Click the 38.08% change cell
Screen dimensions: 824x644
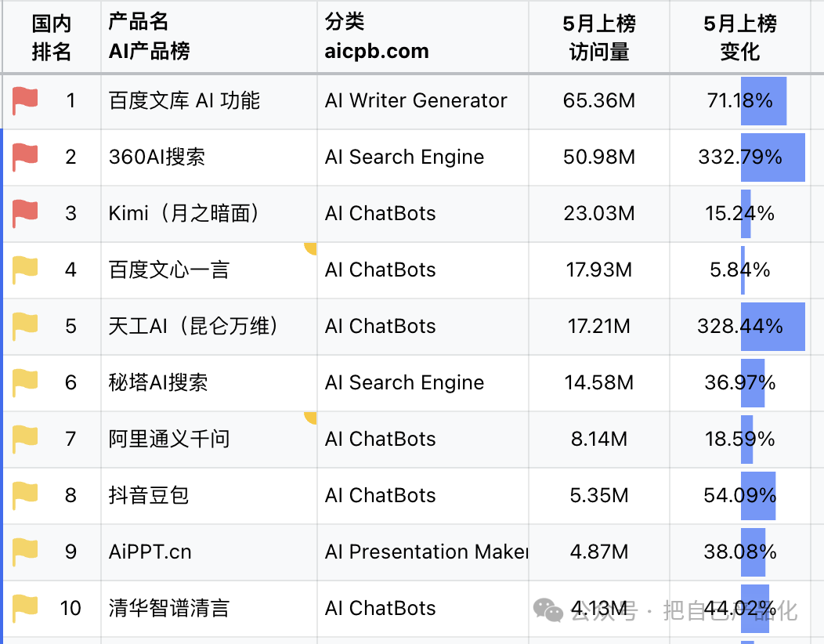(x=740, y=552)
